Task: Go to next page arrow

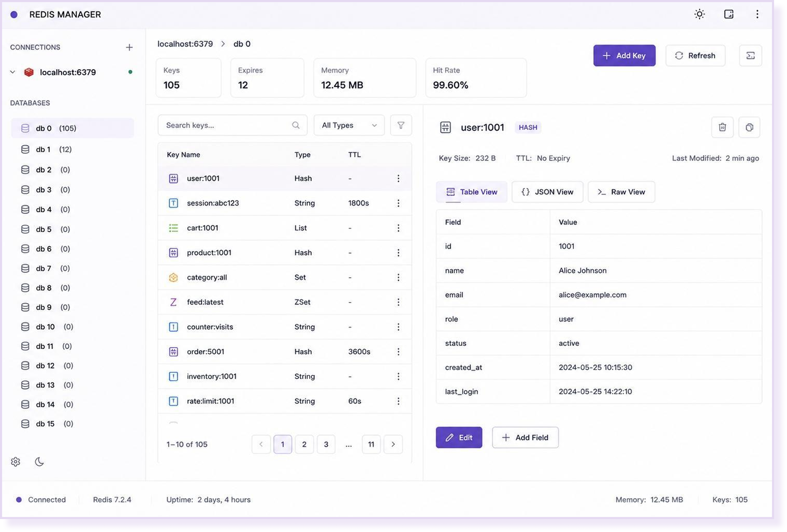Action: (x=393, y=444)
